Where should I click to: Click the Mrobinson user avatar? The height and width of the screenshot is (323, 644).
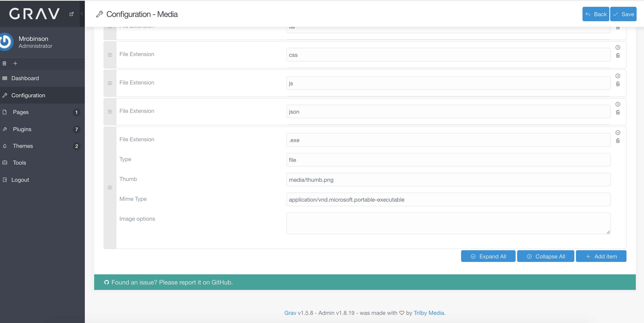click(x=5, y=42)
